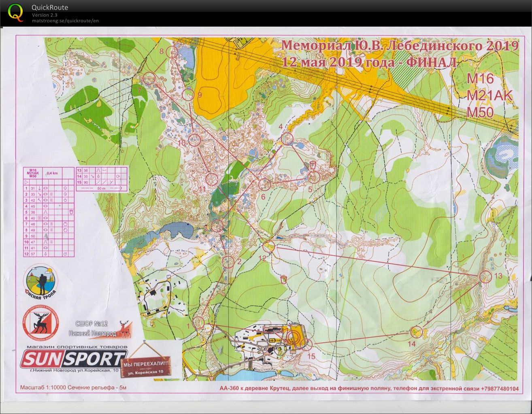This screenshot has width=532, height=414.
Task: Click the M21AK class label
Action: [489, 96]
